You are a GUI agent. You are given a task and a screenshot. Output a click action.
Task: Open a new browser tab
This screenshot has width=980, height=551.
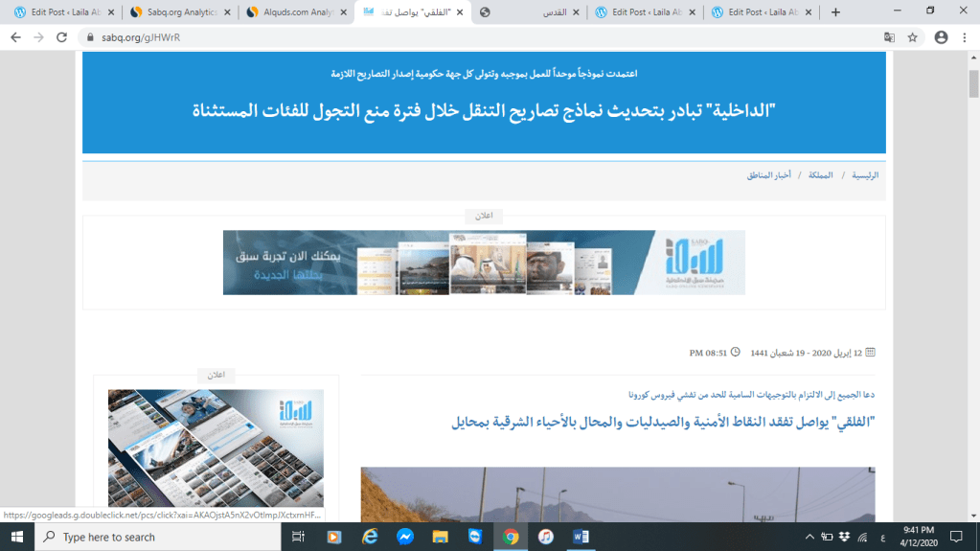point(835,12)
